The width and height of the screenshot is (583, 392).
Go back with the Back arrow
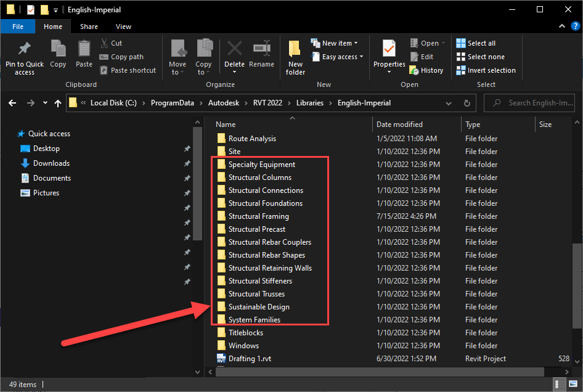pyautogui.click(x=12, y=103)
